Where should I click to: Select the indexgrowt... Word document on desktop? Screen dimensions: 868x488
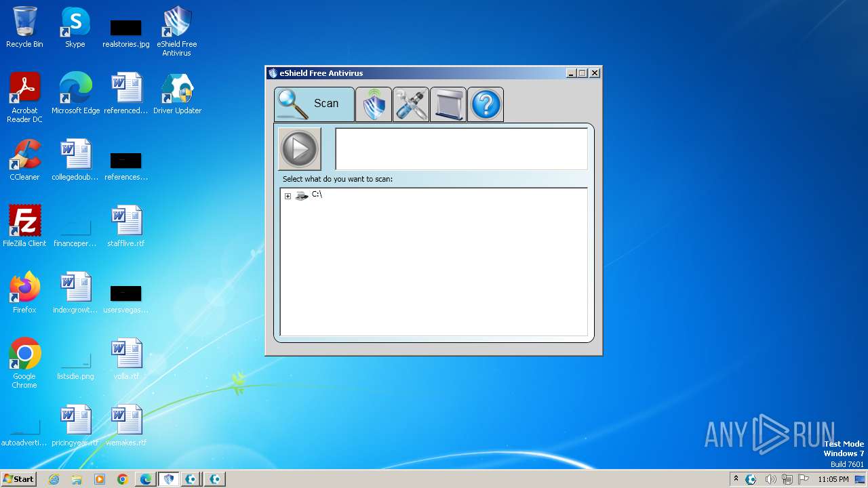75,293
